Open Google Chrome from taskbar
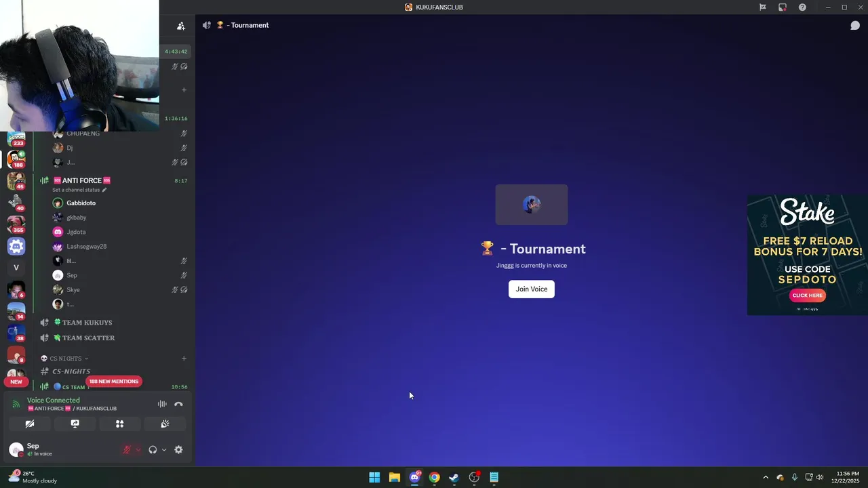This screenshot has width=868, height=488. coord(434,477)
